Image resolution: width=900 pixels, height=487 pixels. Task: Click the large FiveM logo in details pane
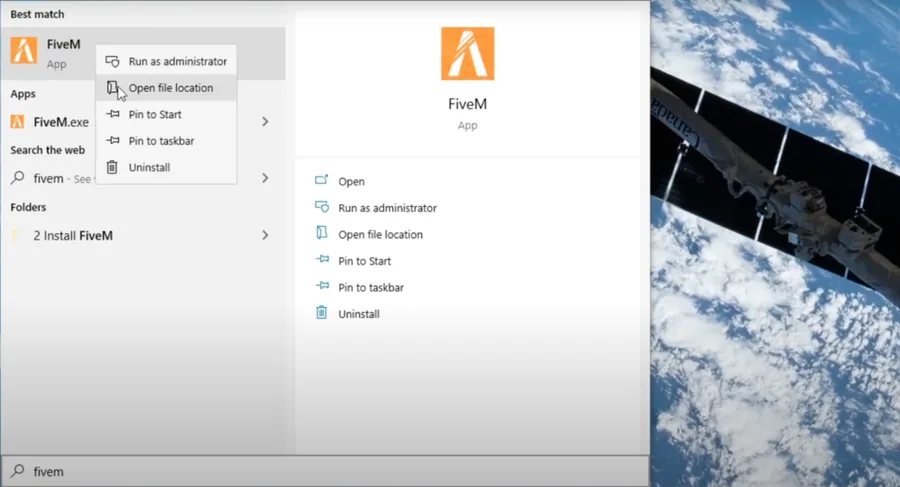(467, 53)
